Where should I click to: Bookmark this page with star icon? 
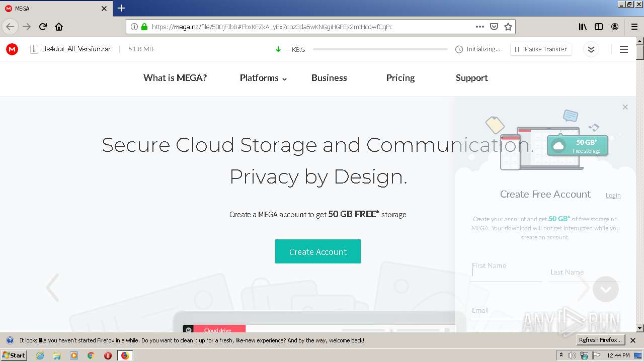click(x=508, y=27)
